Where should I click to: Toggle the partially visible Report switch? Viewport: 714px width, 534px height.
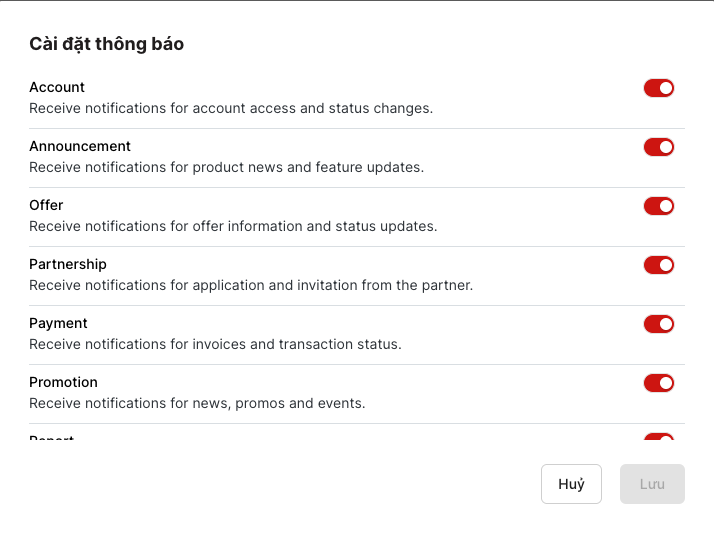tap(659, 438)
